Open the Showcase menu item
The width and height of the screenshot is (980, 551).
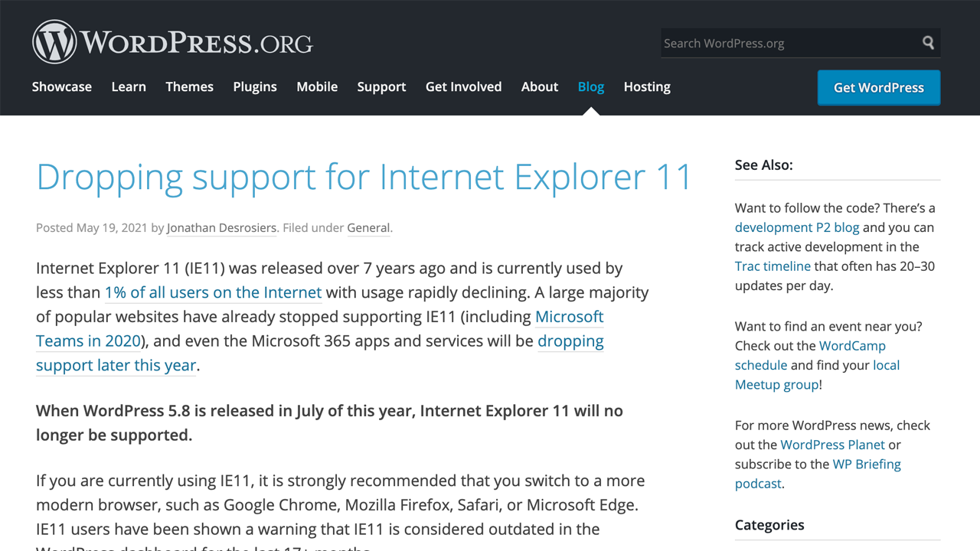point(62,86)
